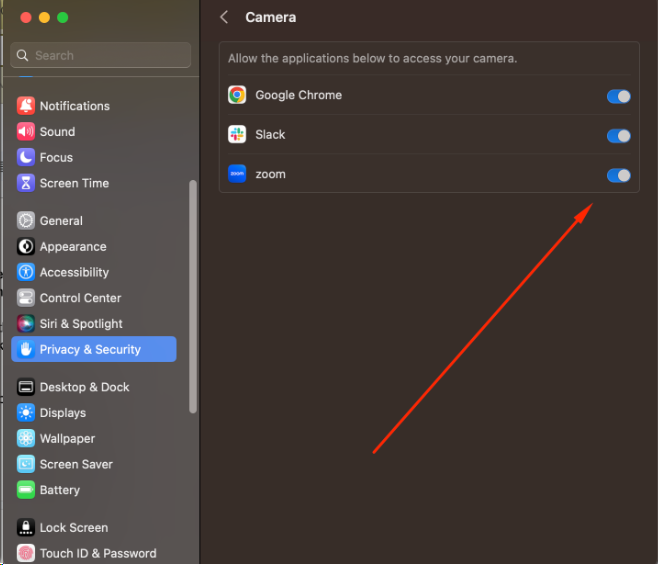Open Desktop & Dock settings

[x=94, y=387]
